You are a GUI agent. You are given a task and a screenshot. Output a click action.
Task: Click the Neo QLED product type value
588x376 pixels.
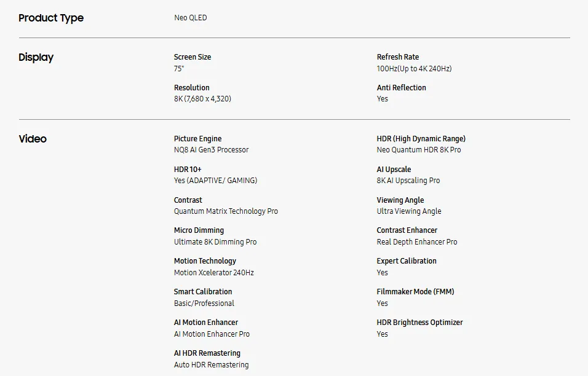(191, 18)
